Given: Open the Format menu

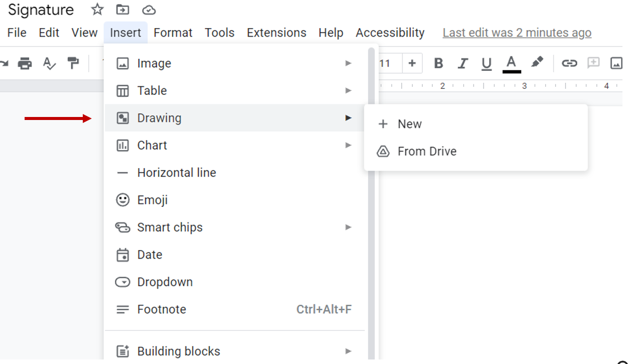Looking at the screenshot, I should (x=173, y=33).
